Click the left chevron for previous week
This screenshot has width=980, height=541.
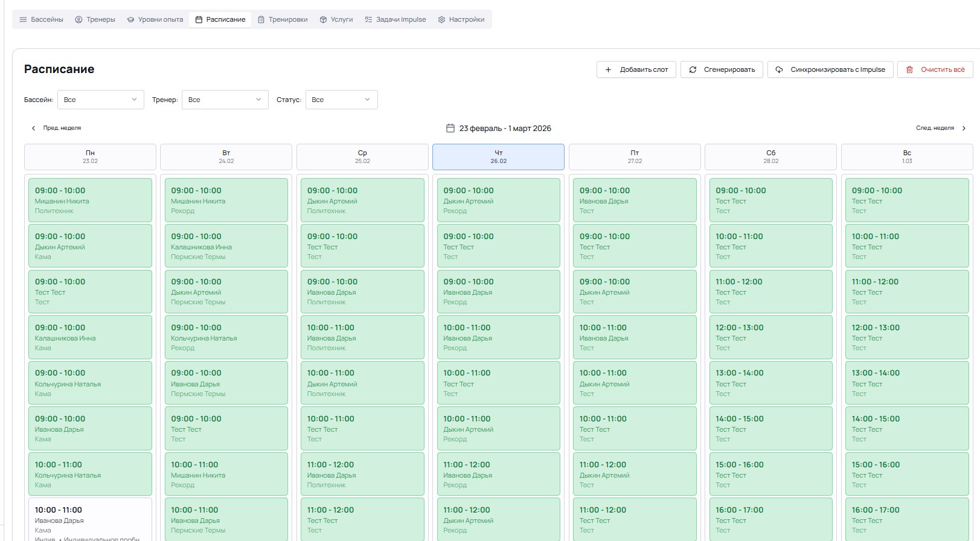(x=33, y=128)
